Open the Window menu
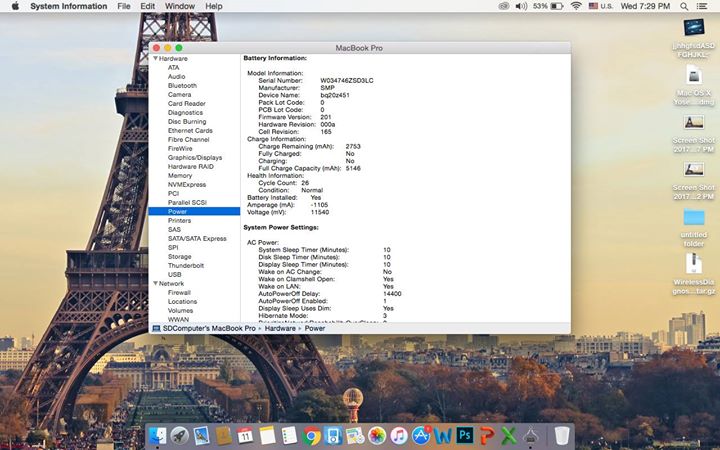The width and height of the screenshot is (720, 450). pyautogui.click(x=180, y=6)
